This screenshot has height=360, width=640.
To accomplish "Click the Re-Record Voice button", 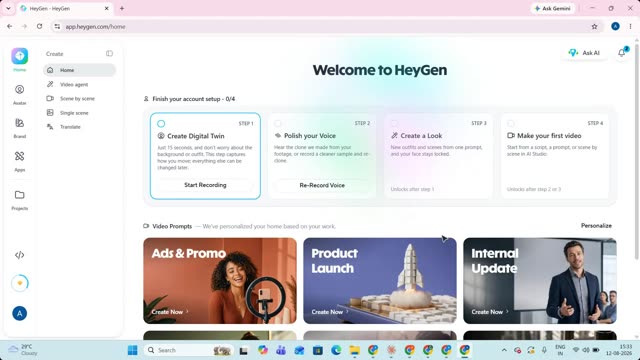I will click(322, 185).
